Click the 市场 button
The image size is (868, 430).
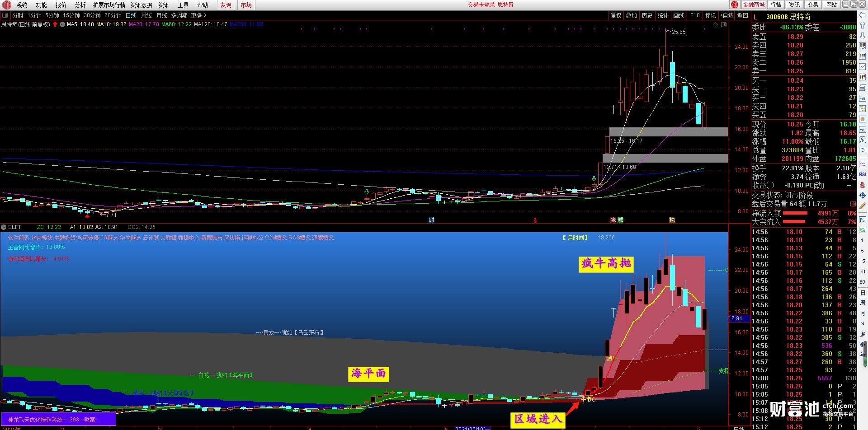(246, 5)
